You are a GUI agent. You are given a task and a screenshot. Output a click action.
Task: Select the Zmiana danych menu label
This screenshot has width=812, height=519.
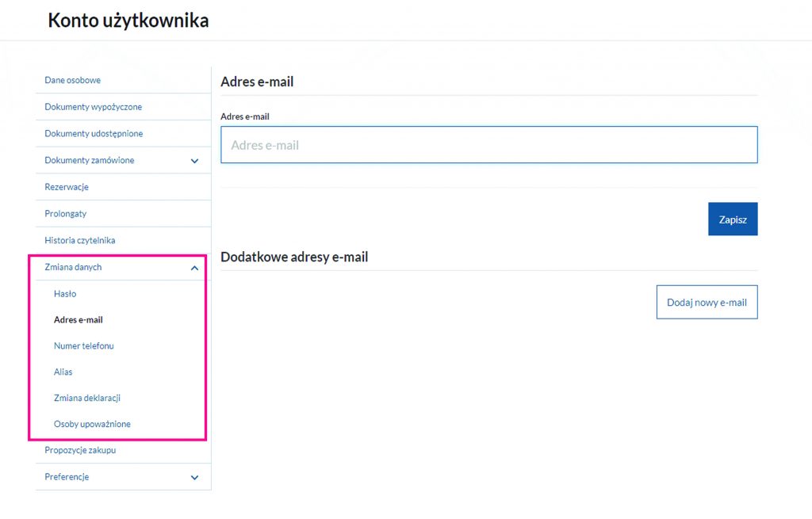(73, 267)
